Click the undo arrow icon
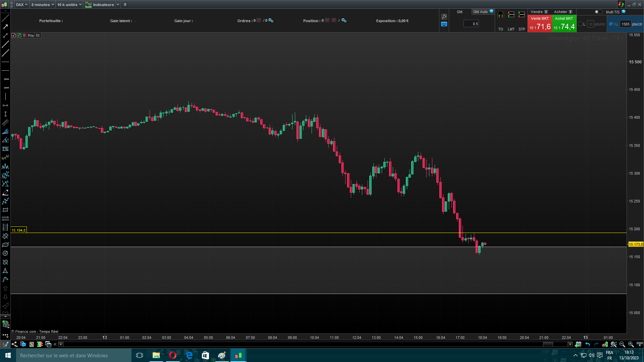Screen dimensions: 644x362 click(588, 344)
